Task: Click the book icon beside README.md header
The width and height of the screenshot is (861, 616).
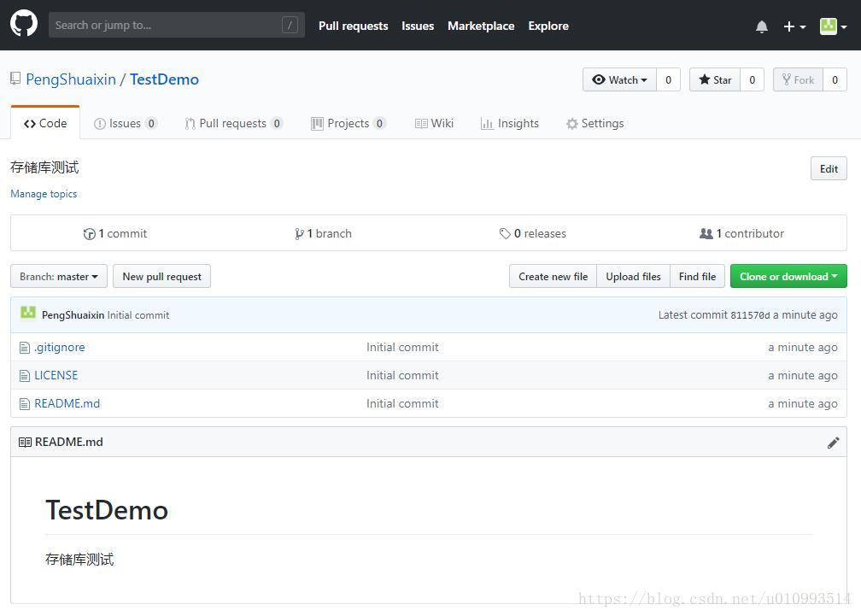Action: pyautogui.click(x=25, y=442)
